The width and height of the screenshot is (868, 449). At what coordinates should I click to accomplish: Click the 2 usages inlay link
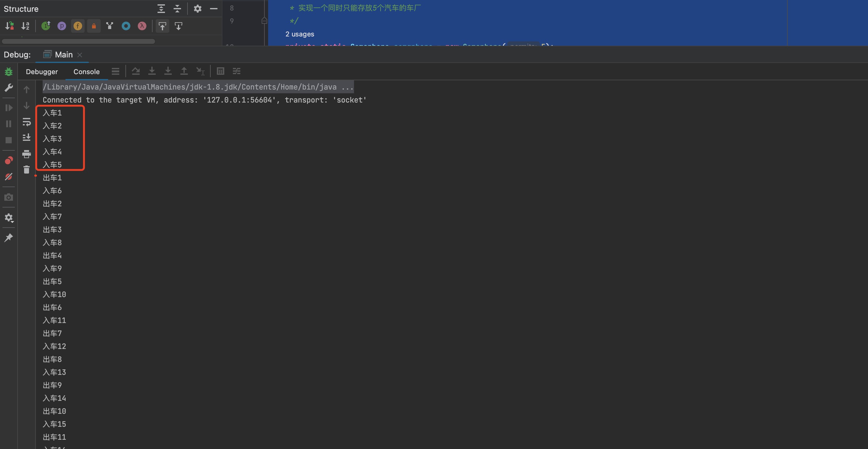(x=300, y=34)
